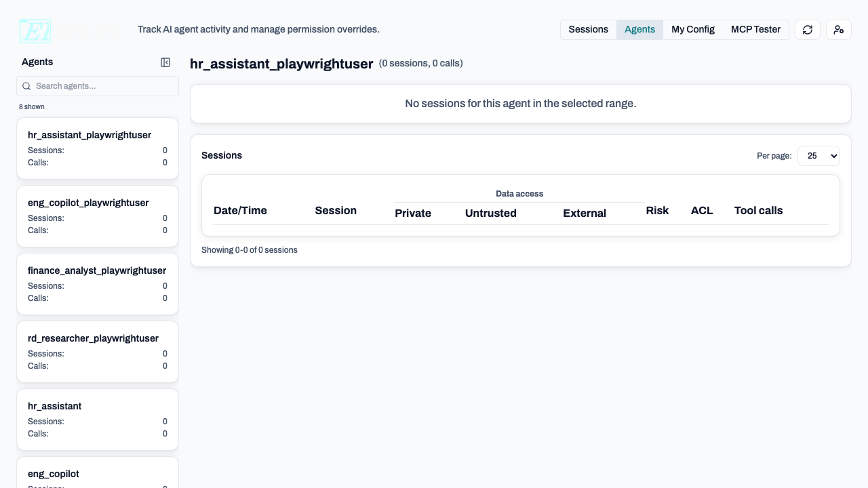Select the finance_analyst_playwrightuser agent card
Viewport: 868px width, 488px height.
(98, 284)
